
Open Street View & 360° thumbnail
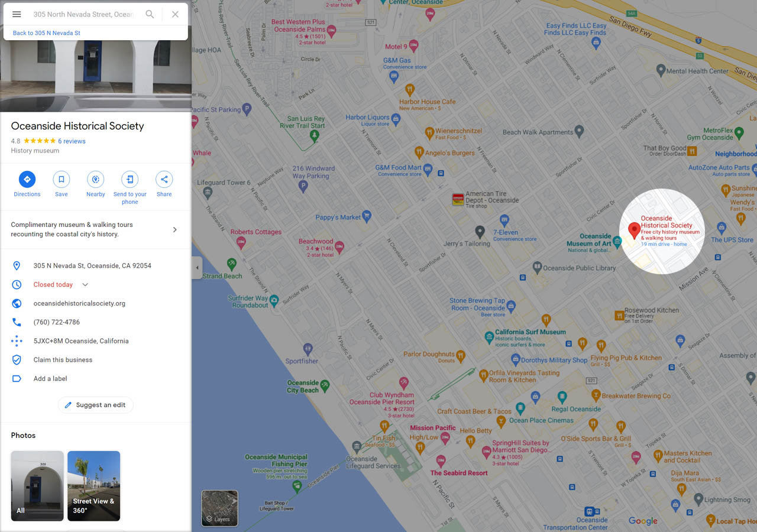[x=93, y=486]
